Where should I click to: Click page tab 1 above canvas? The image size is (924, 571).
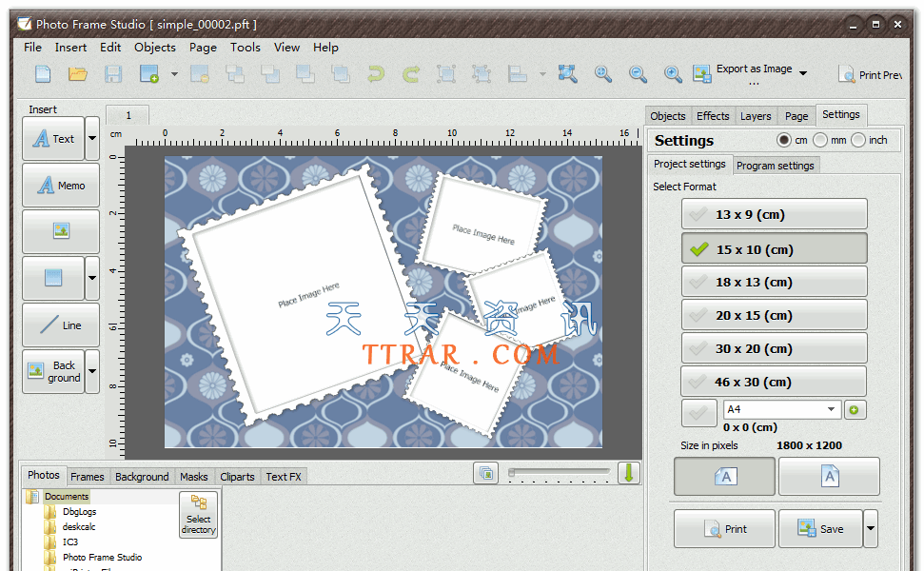[x=128, y=115]
